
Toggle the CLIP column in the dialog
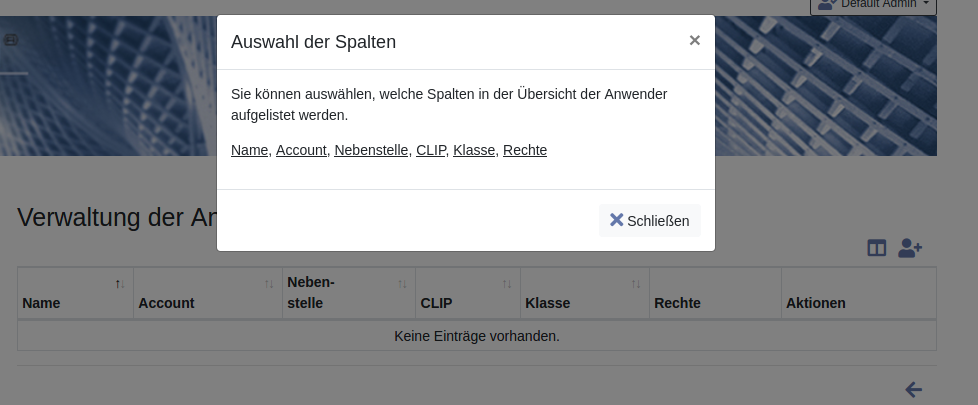click(x=430, y=150)
